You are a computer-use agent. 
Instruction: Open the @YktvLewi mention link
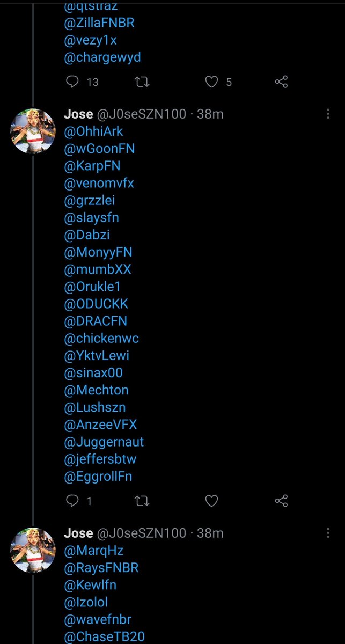[97, 356]
